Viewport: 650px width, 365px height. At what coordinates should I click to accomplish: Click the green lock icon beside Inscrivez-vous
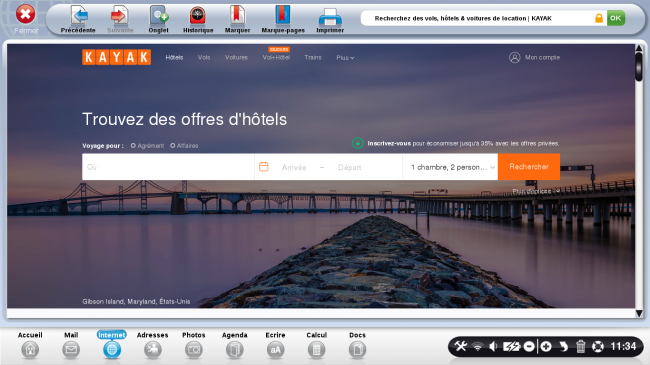(357, 143)
